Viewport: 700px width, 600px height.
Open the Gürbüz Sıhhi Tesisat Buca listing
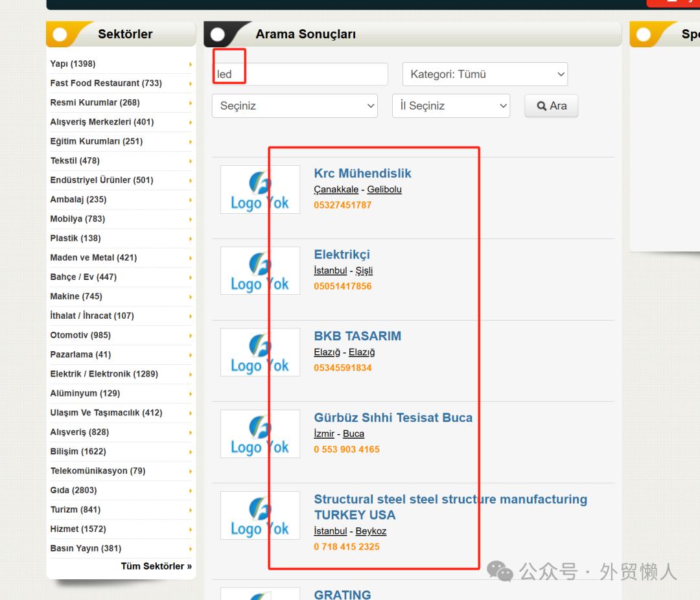pyautogui.click(x=393, y=417)
